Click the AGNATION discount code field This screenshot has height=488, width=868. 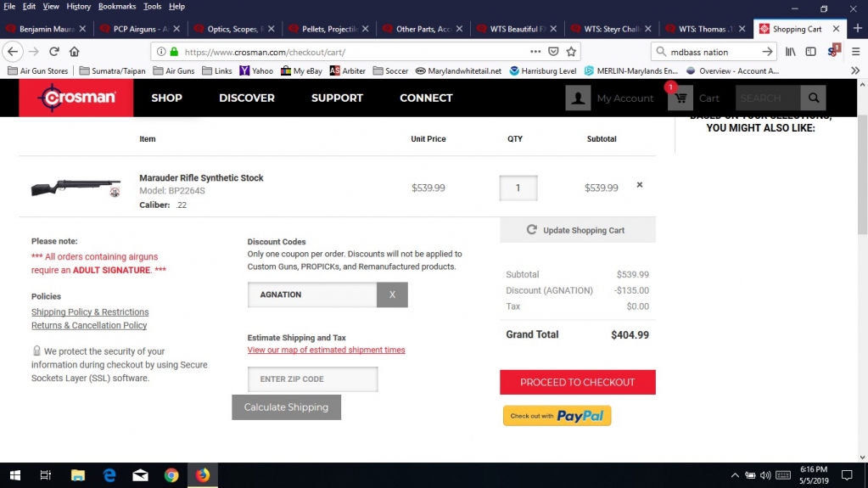(312, 294)
